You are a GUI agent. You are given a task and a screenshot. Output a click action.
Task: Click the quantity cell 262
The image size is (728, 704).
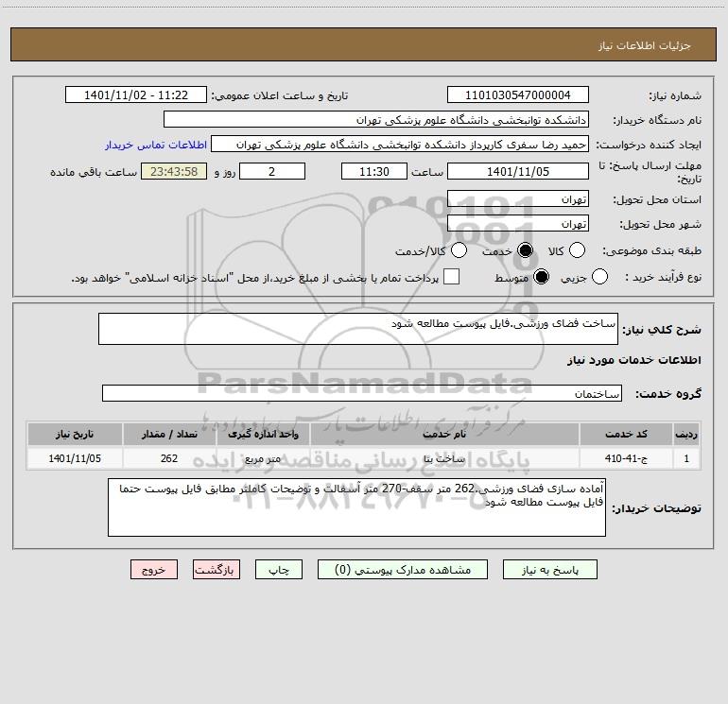(x=169, y=458)
